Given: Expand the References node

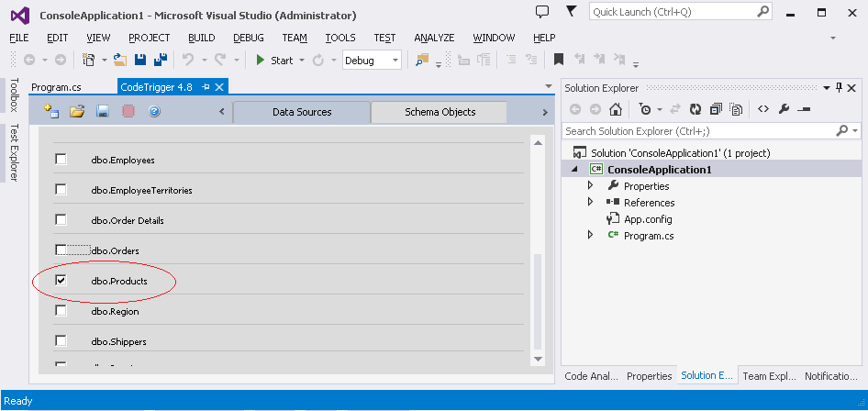Looking at the screenshot, I should 590,203.
